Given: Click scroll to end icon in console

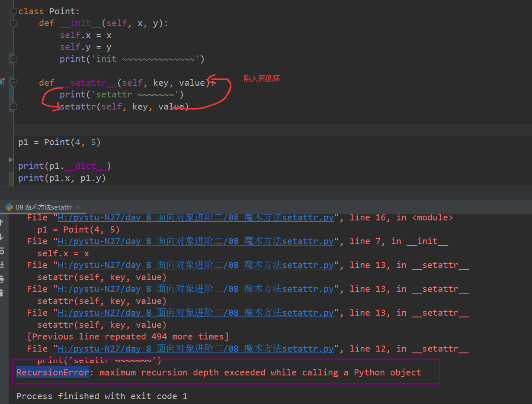Looking at the screenshot, I should 1,265.
